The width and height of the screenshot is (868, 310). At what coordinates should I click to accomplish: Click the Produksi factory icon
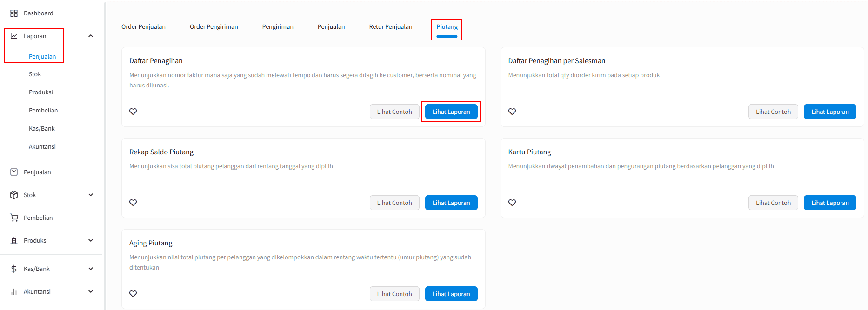(14, 240)
